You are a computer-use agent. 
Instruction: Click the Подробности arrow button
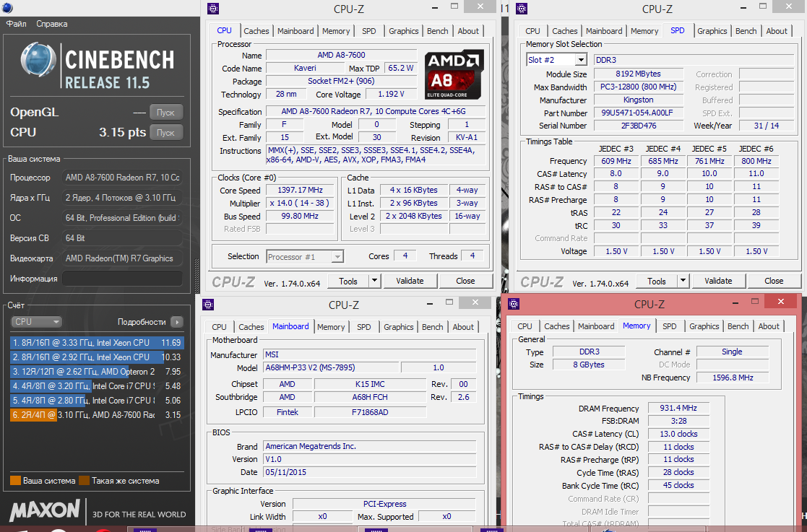176,322
